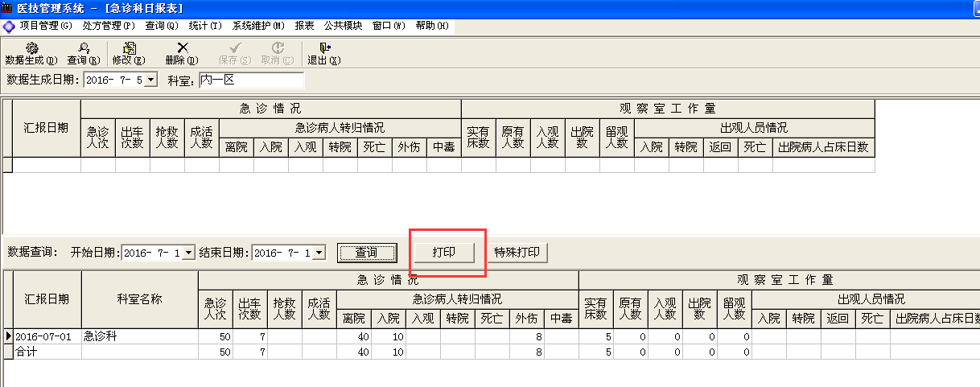Image resolution: width=980 pixels, height=387 pixels.
Task: Open the 帮助(H) menu
Action: coord(432,26)
